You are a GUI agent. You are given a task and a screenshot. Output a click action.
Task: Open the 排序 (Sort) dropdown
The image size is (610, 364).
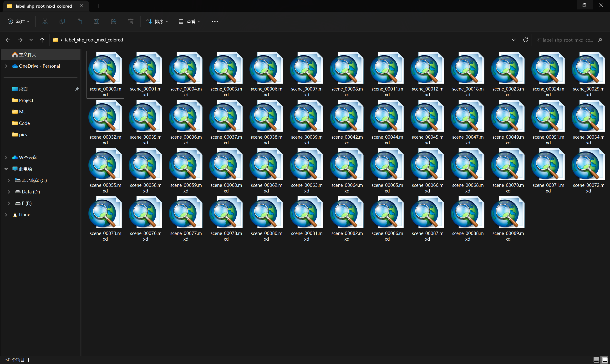[157, 22]
